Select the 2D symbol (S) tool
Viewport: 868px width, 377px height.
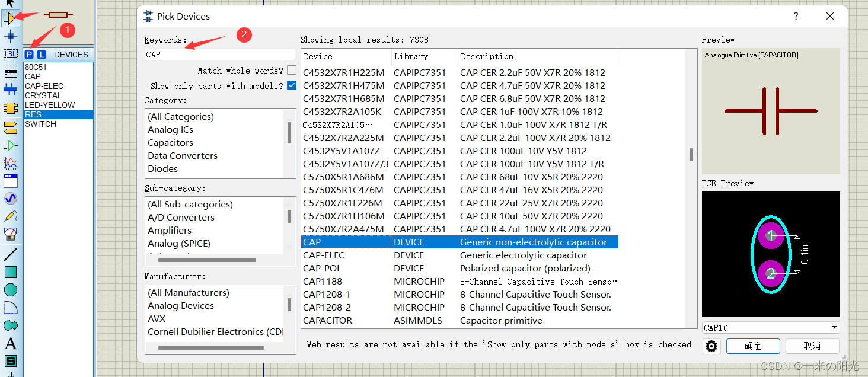[11, 360]
